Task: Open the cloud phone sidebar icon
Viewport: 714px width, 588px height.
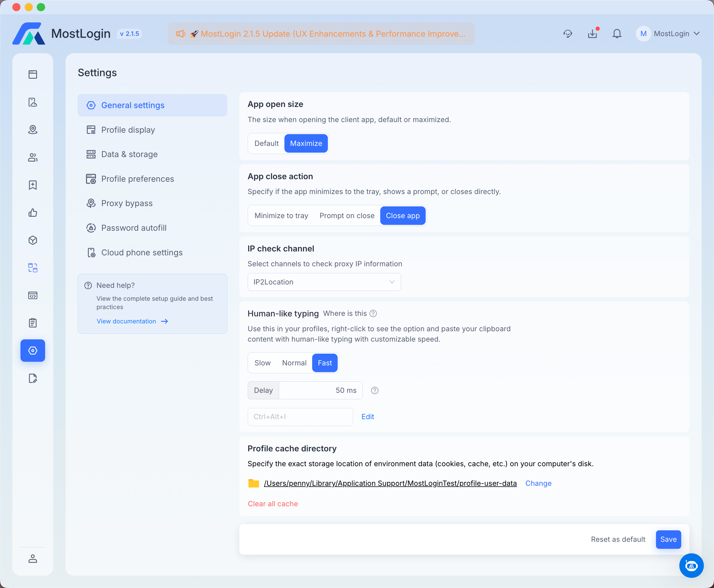Action: [x=33, y=102]
